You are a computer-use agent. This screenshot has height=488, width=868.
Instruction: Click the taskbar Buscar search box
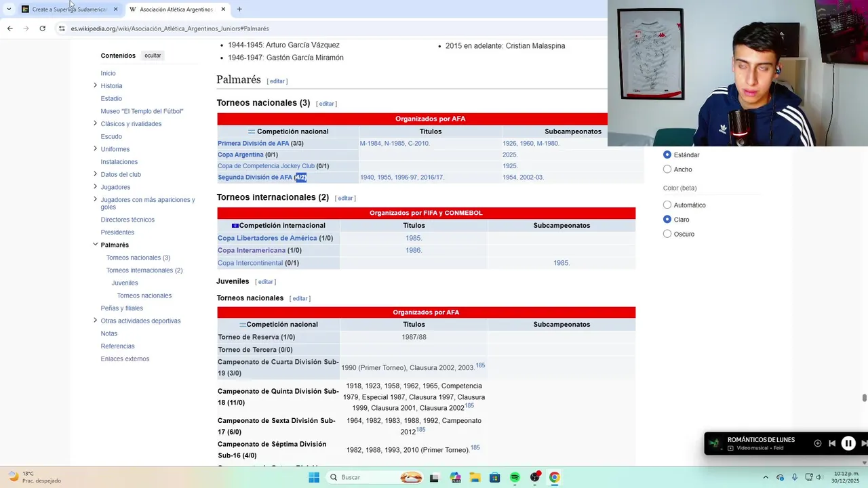coord(376,477)
